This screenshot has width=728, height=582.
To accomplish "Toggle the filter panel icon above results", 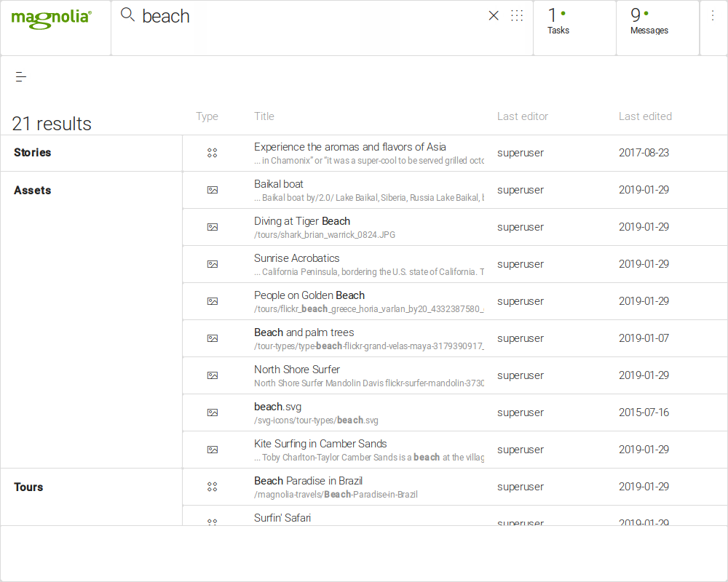I will [21, 77].
